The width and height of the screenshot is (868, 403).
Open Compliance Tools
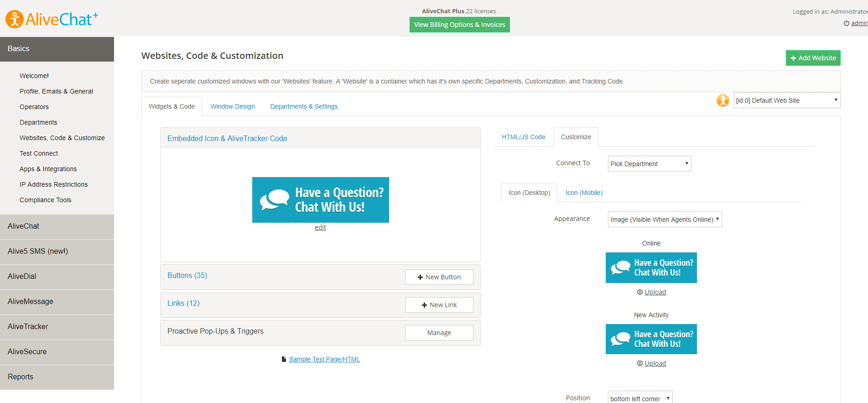point(46,200)
